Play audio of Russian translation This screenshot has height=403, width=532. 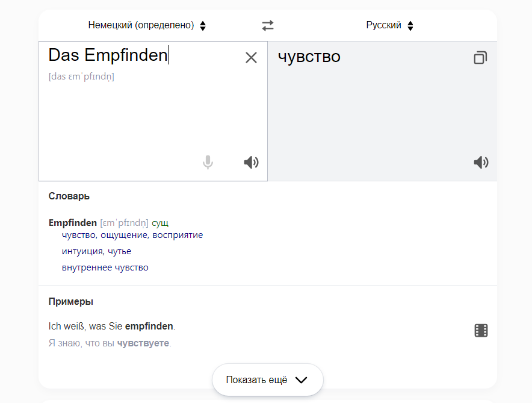coord(480,162)
